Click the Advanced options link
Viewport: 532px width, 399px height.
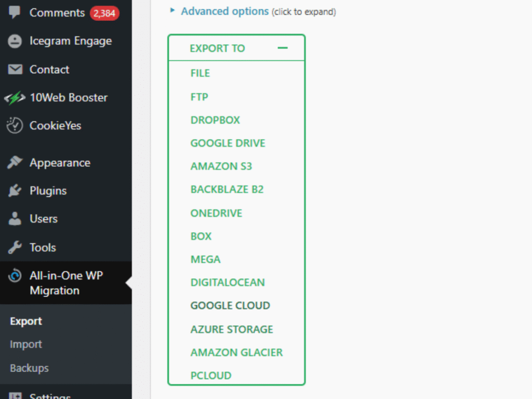(224, 11)
